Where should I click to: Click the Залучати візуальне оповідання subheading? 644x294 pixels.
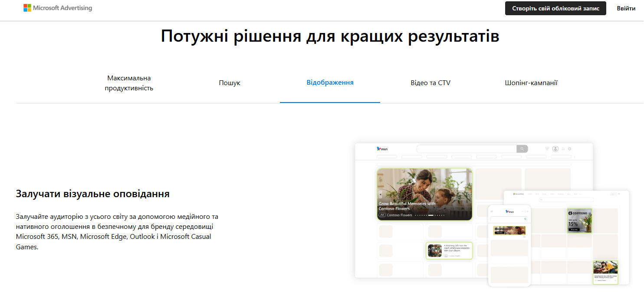click(x=92, y=194)
